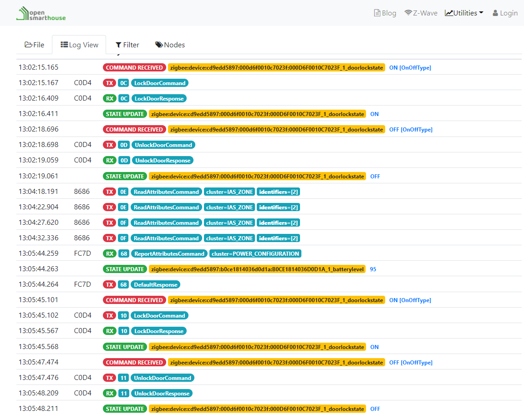Click the list icon on Log View tab
The height and width of the screenshot is (420, 524).
click(x=64, y=45)
